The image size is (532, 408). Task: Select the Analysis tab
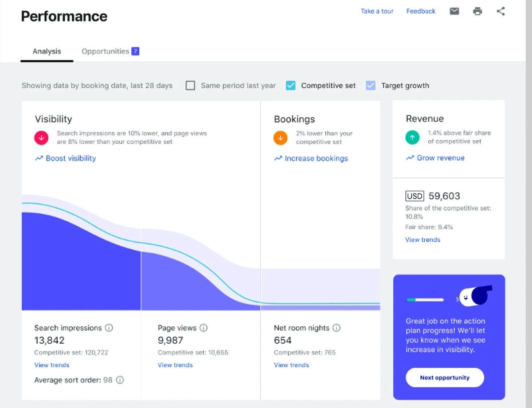[47, 51]
